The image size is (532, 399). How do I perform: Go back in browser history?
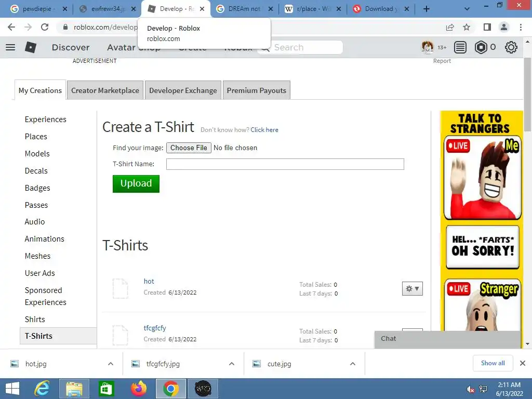(11, 27)
